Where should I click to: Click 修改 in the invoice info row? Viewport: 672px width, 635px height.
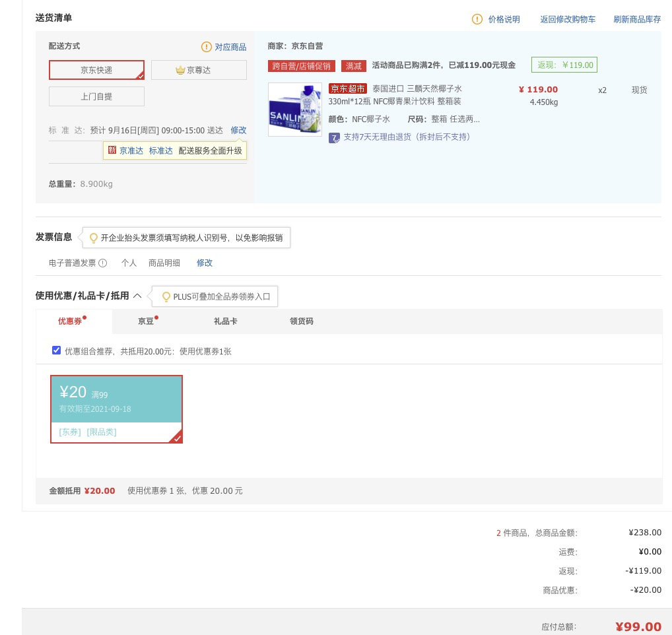click(205, 263)
